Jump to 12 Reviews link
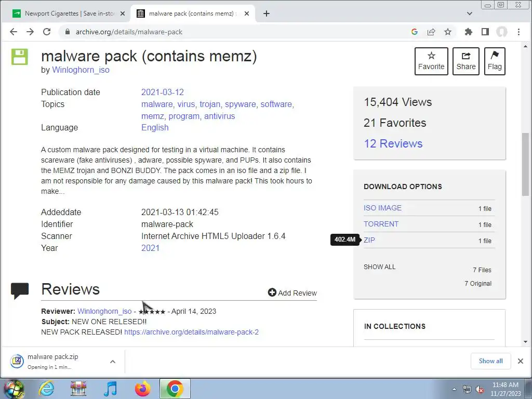This screenshot has width=532, height=399. pyautogui.click(x=393, y=143)
